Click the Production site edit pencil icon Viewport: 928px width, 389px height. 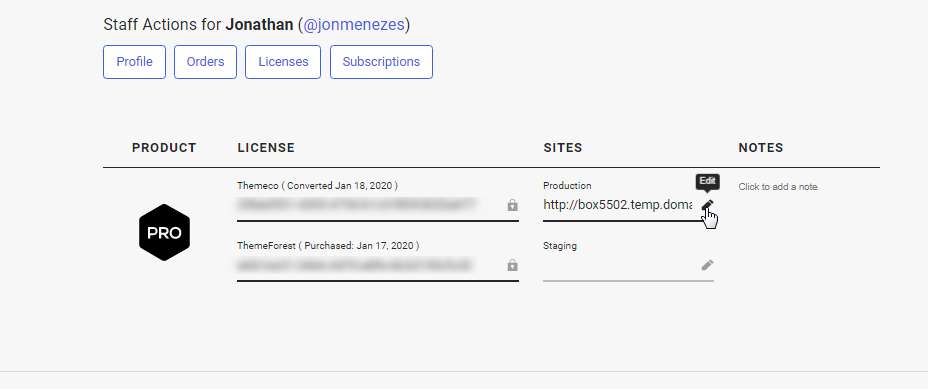[707, 205]
